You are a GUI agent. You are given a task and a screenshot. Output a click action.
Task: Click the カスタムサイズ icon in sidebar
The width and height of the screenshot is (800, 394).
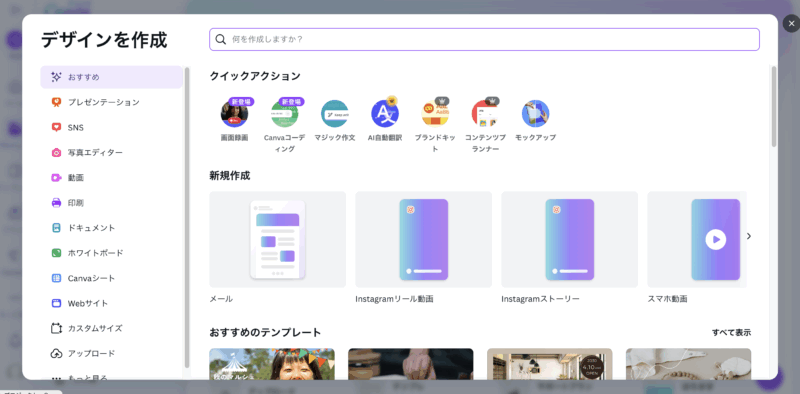(x=56, y=328)
